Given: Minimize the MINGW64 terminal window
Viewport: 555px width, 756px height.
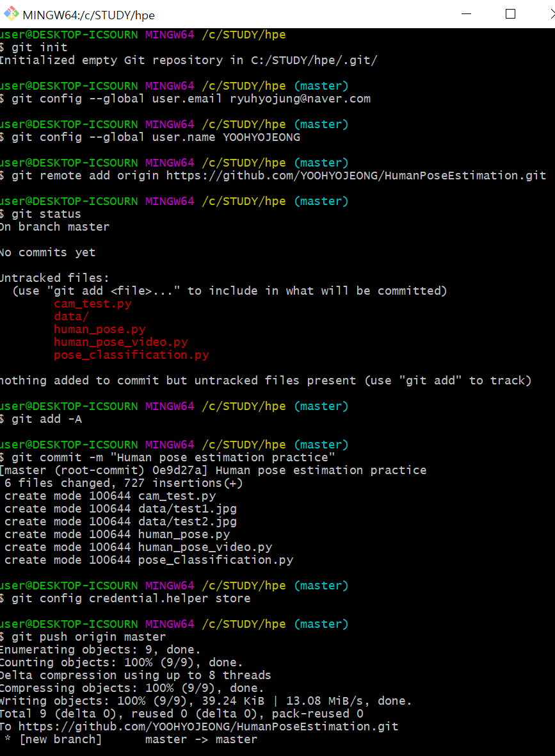Looking at the screenshot, I should pos(467,14).
